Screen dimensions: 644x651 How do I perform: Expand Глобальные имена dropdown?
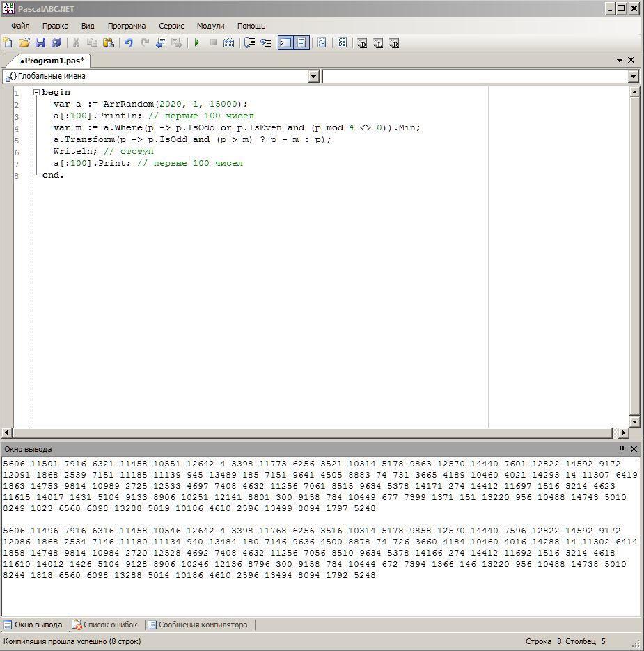[313, 77]
